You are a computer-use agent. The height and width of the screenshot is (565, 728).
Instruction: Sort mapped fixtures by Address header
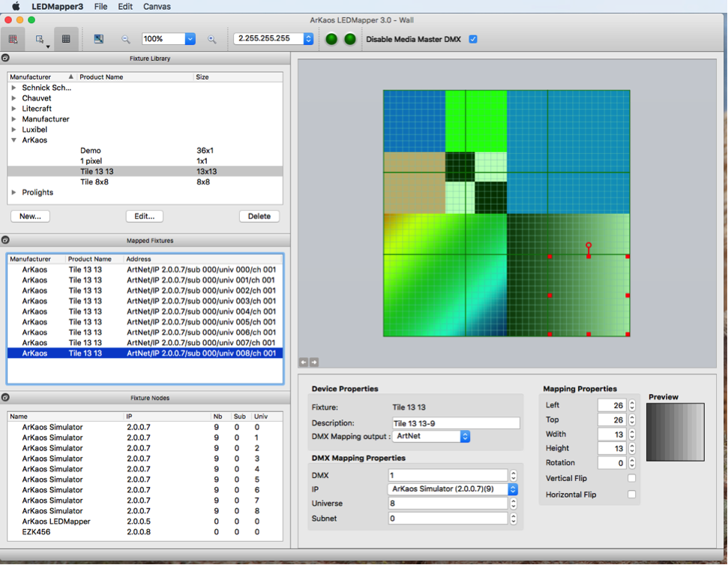[203, 259]
